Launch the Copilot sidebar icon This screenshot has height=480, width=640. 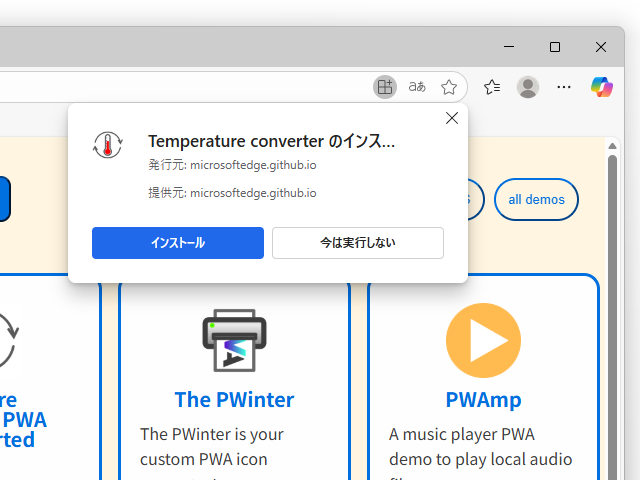point(602,87)
